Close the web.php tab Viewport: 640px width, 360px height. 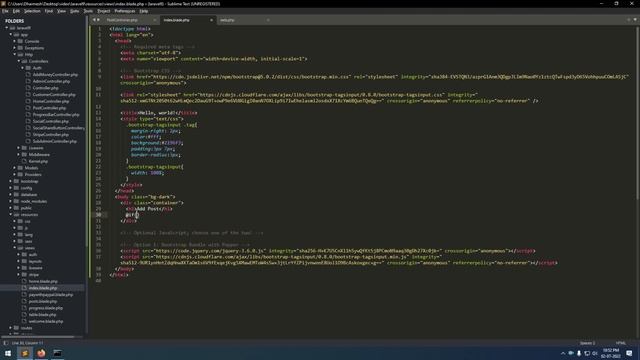click(x=268, y=20)
